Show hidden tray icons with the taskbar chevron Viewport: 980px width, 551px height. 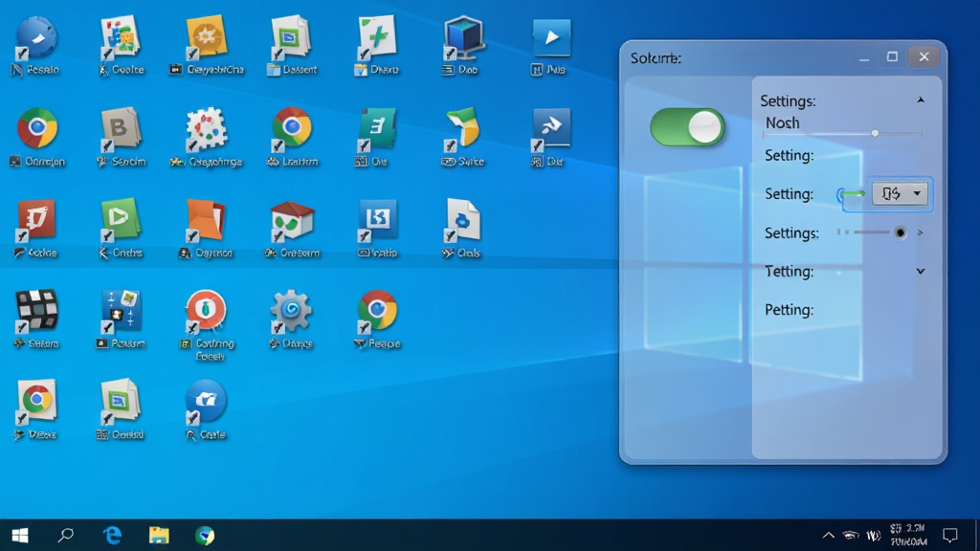pos(828,536)
